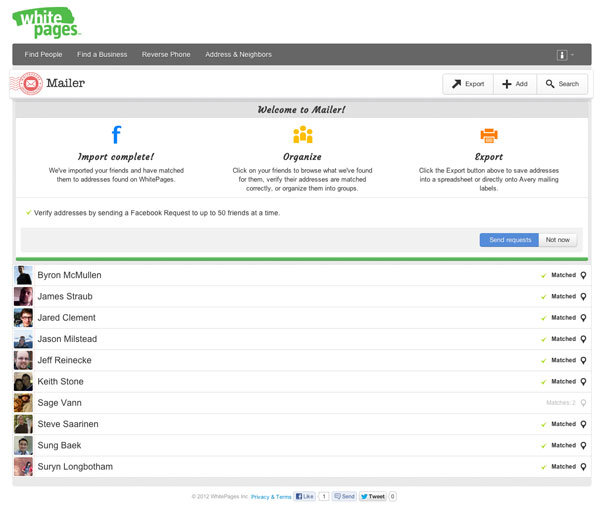Click the orange printer Export icon
600x531 pixels.
pos(489,135)
